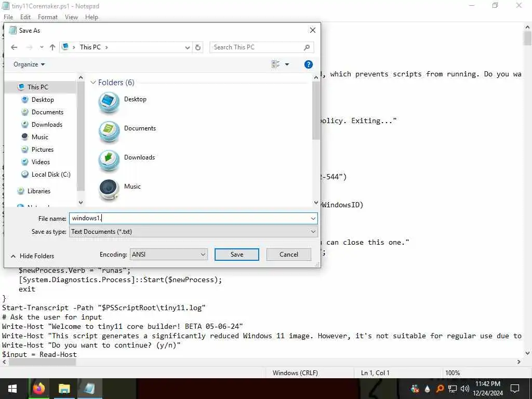The height and width of the screenshot is (399, 532).
Task: Go up one folder level with up arrow
Action: pyautogui.click(x=52, y=47)
